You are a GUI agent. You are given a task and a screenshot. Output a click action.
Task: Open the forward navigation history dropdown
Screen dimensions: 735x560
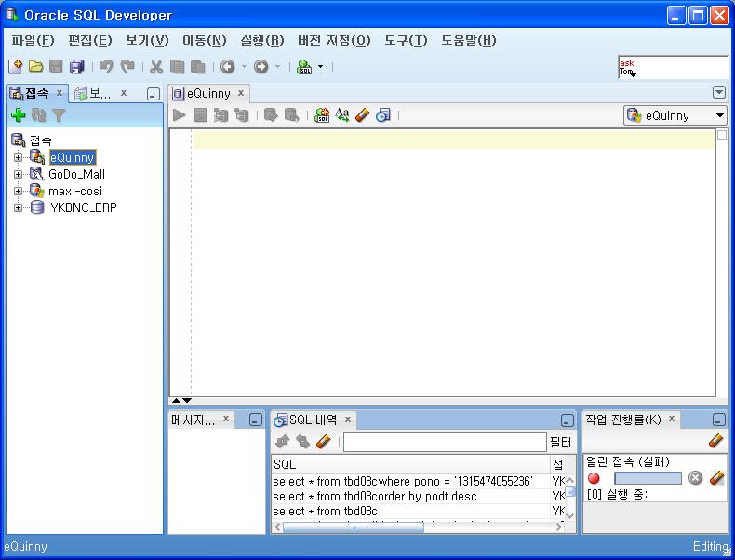pos(277,67)
